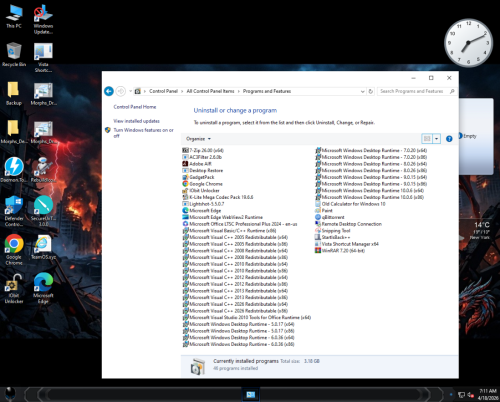
Task: Click the back navigation arrow
Action: [x=109, y=91]
